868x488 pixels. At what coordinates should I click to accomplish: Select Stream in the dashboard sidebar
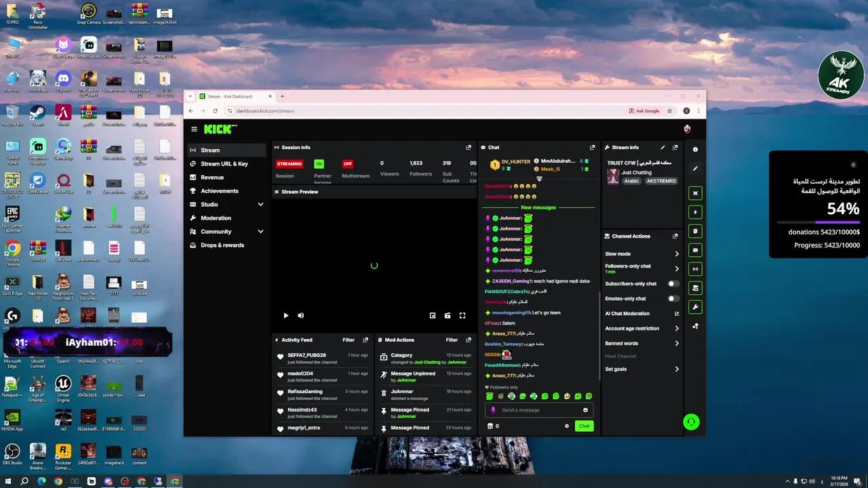pos(227,150)
